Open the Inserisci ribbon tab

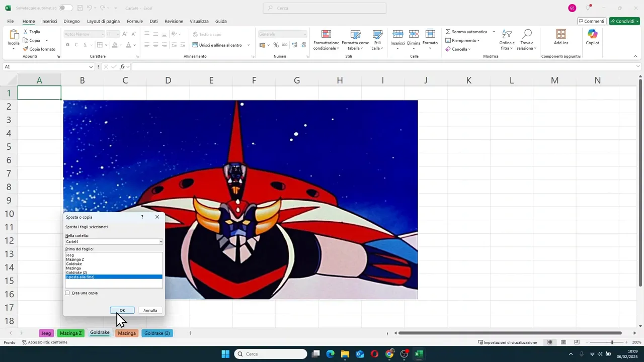[49, 21]
